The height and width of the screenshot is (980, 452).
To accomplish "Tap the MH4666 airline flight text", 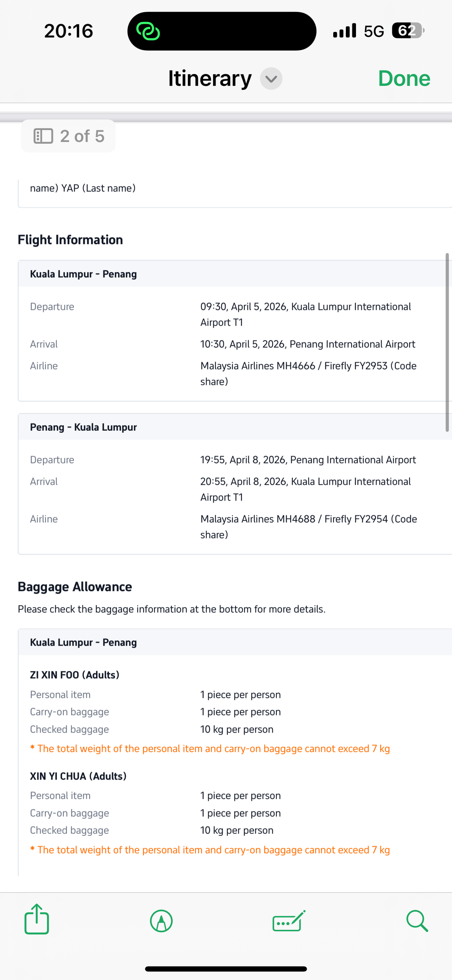I will pyautogui.click(x=258, y=366).
